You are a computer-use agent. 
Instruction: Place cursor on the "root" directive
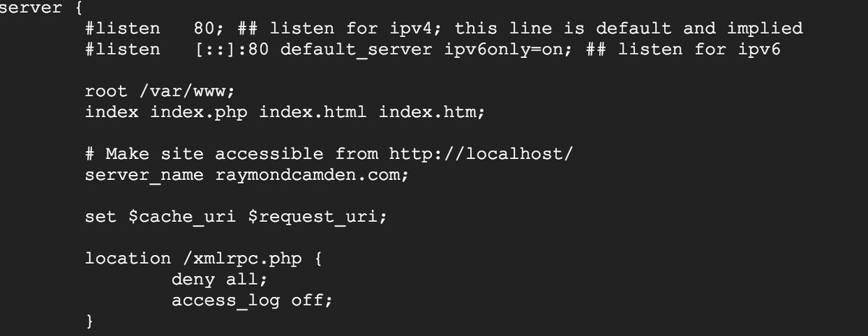click(106, 92)
